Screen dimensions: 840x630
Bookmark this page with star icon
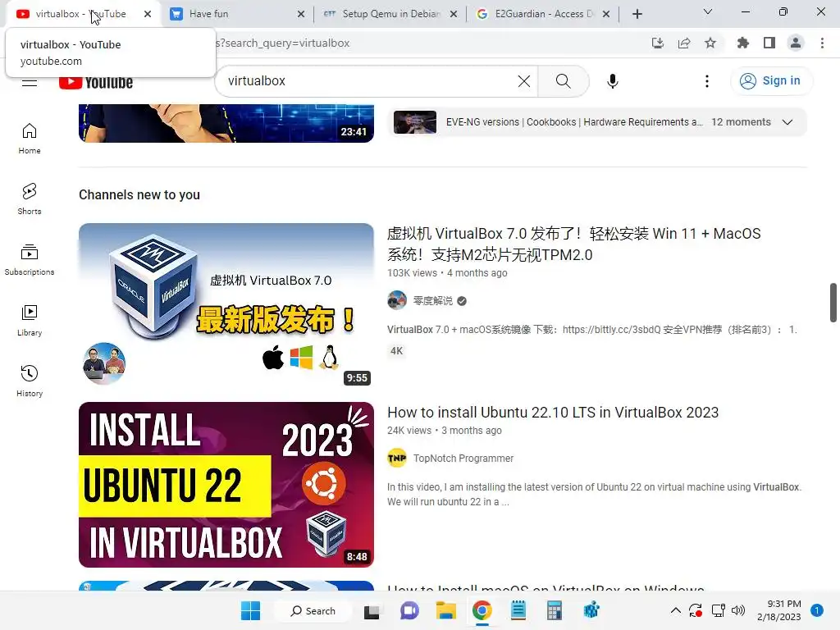tap(710, 43)
